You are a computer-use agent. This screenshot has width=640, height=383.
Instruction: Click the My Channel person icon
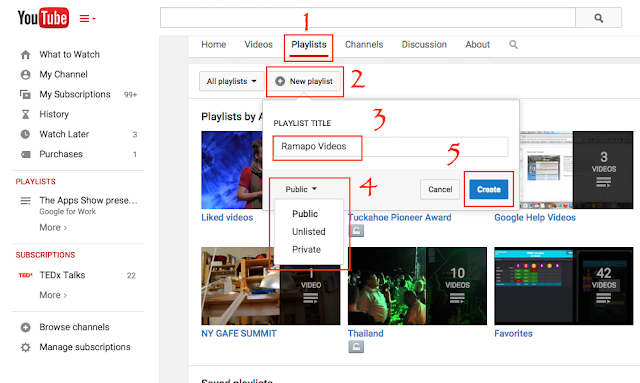[25, 74]
